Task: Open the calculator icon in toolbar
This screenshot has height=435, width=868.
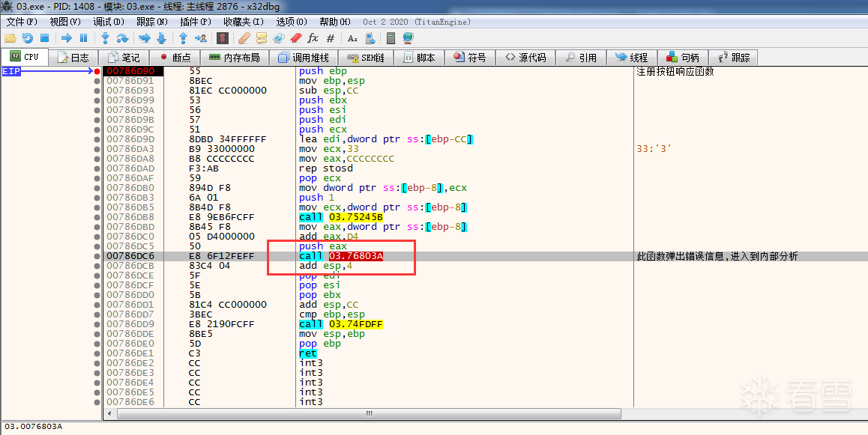Action: [x=391, y=38]
